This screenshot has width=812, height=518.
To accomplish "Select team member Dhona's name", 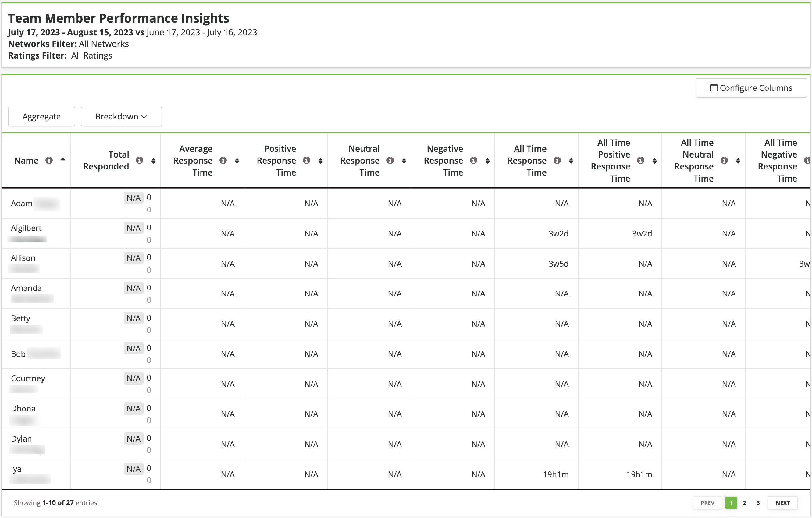I will (x=23, y=409).
